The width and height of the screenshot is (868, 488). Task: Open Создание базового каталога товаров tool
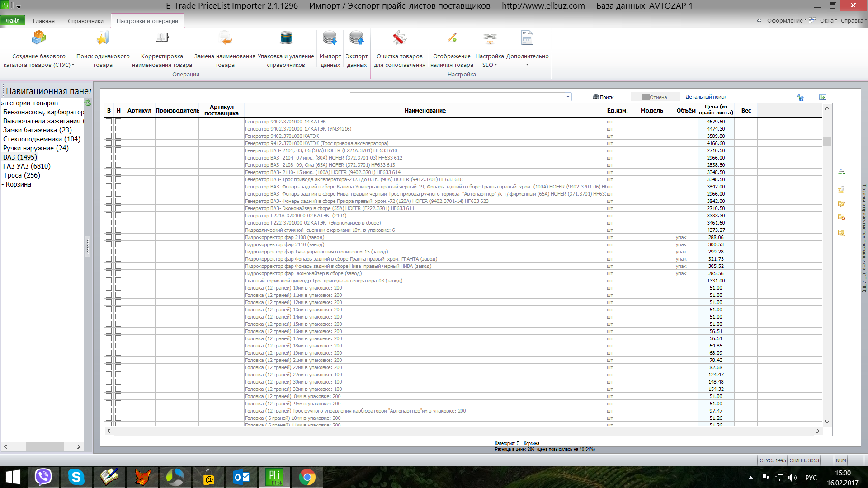click(39, 49)
